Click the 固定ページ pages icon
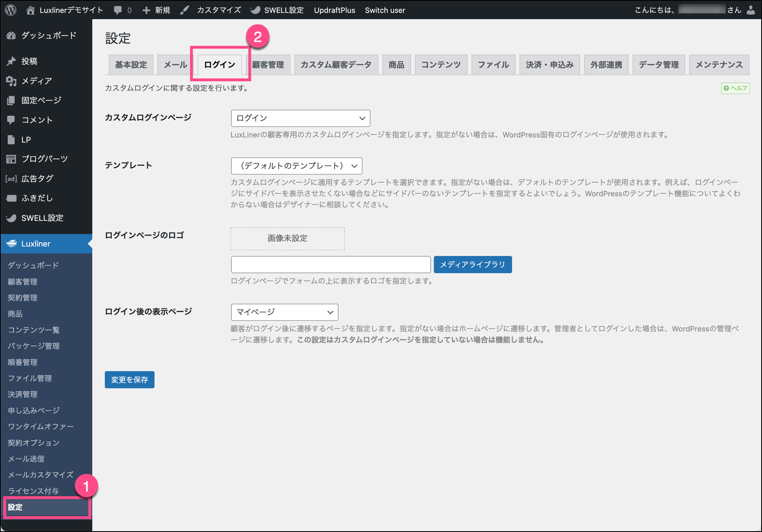This screenshot has height=532, width=762. (x=11, y=100)
